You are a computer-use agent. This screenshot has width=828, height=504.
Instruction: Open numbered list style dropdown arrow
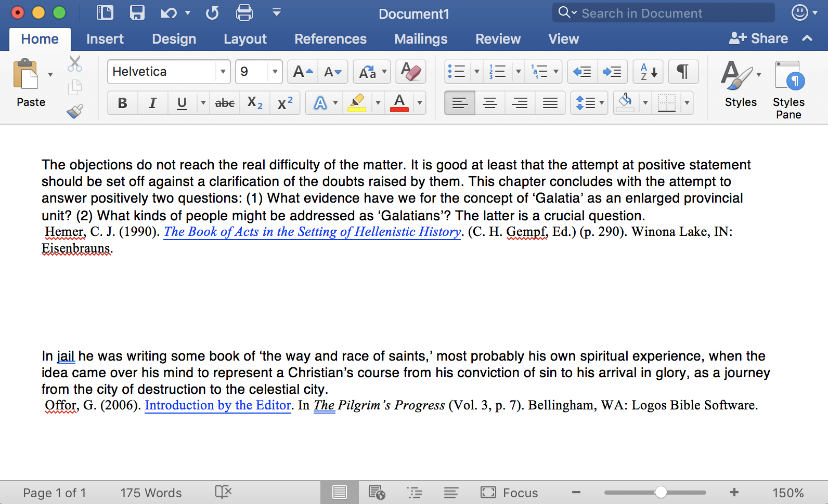(518, 72)
